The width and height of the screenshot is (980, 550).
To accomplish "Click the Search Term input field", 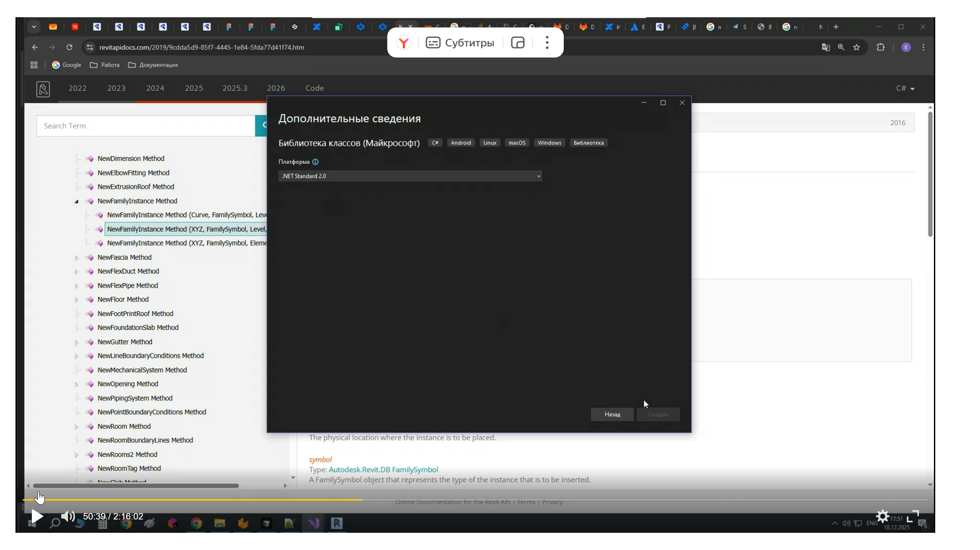I will (145, 126).
